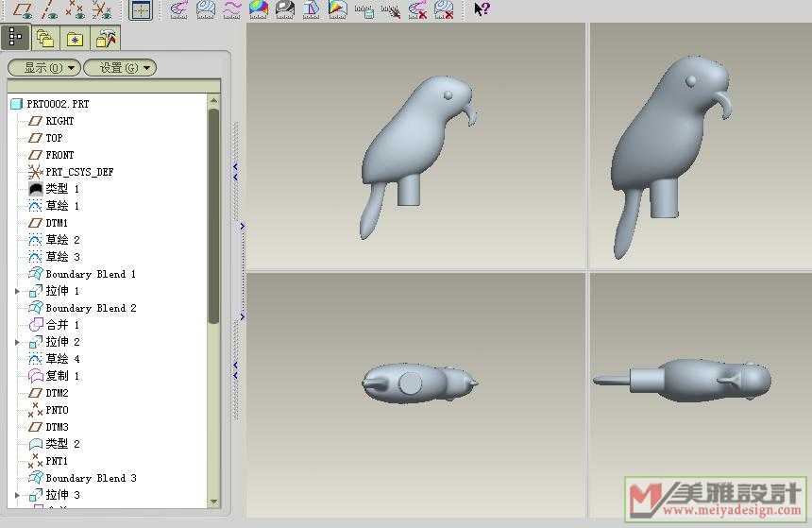This screenshot has width=812, height=528.
Task: Open the 设置 (Settings) dropdown
Action: (119, 68)
